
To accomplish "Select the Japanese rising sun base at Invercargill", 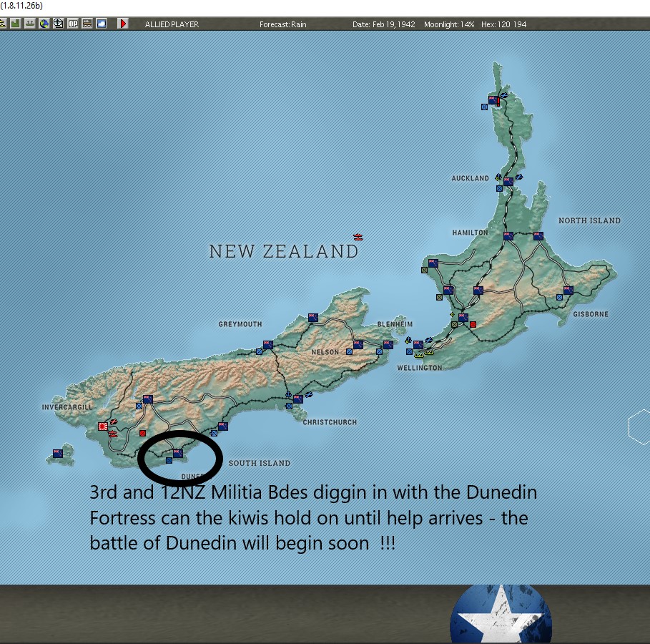I will [x=103, y=426].
